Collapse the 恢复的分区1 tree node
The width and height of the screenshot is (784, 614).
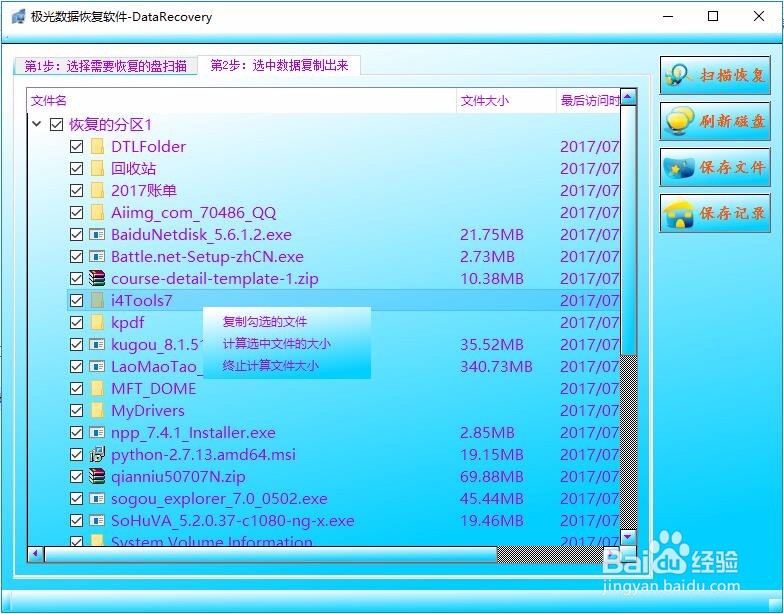[36, 124]
